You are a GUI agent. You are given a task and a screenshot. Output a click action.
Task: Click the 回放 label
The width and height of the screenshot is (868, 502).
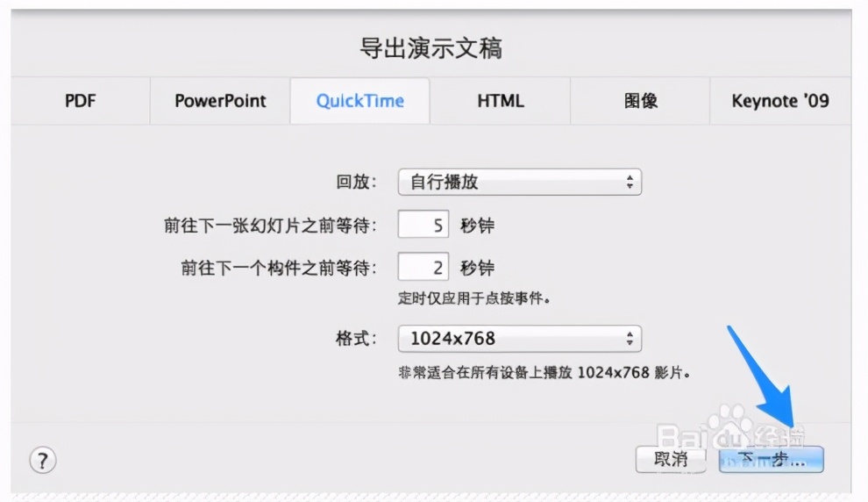tap(356, 182)
